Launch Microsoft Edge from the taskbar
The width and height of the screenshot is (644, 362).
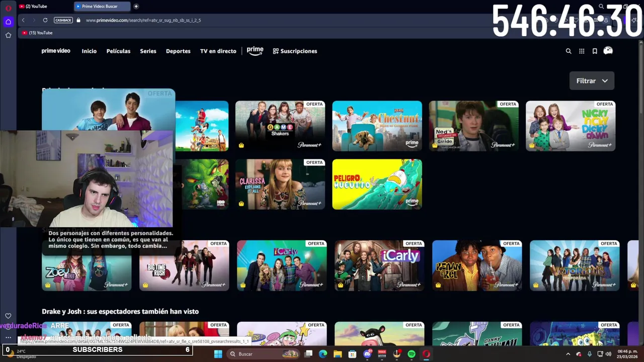323,354
